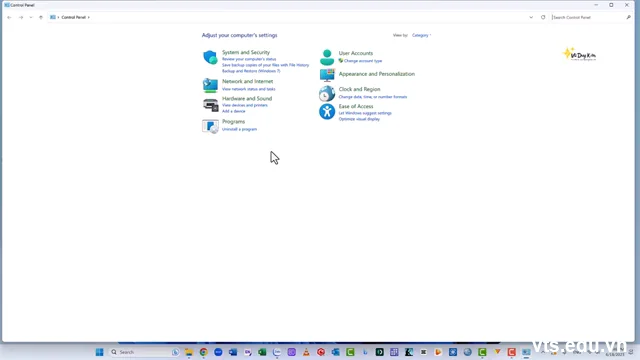Image resolution: width=640 pixels, height=360 pixels.
Task: Click Change account type
Action: 363,61
